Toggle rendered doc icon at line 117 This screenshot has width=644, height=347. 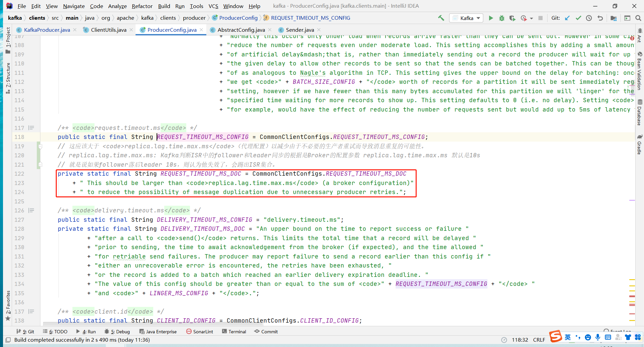(x=31, y=128)
